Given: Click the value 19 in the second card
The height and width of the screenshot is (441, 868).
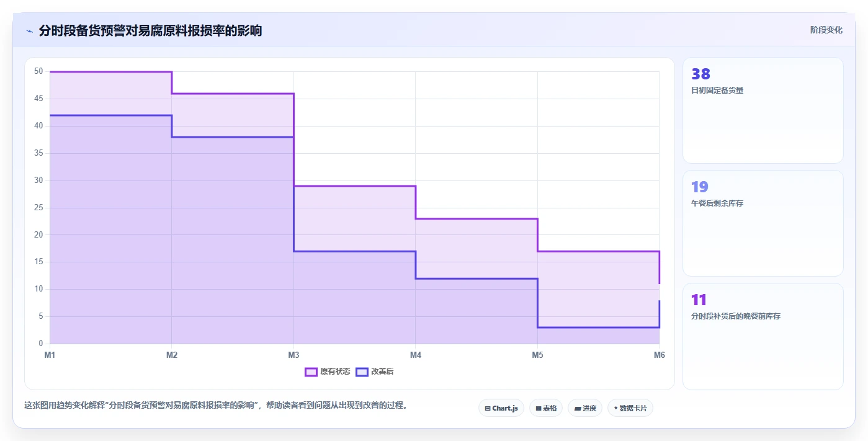Looking at the screenshot, I should [x=700, y=187].
